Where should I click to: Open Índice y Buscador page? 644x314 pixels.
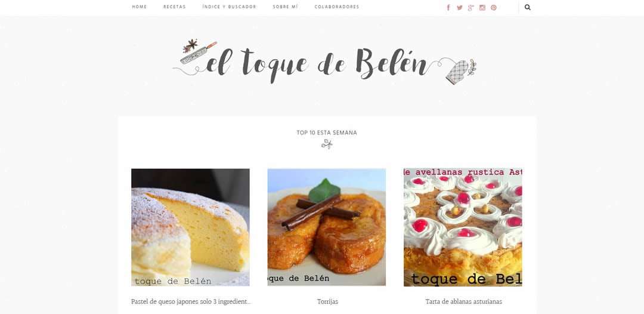[229, 7]
